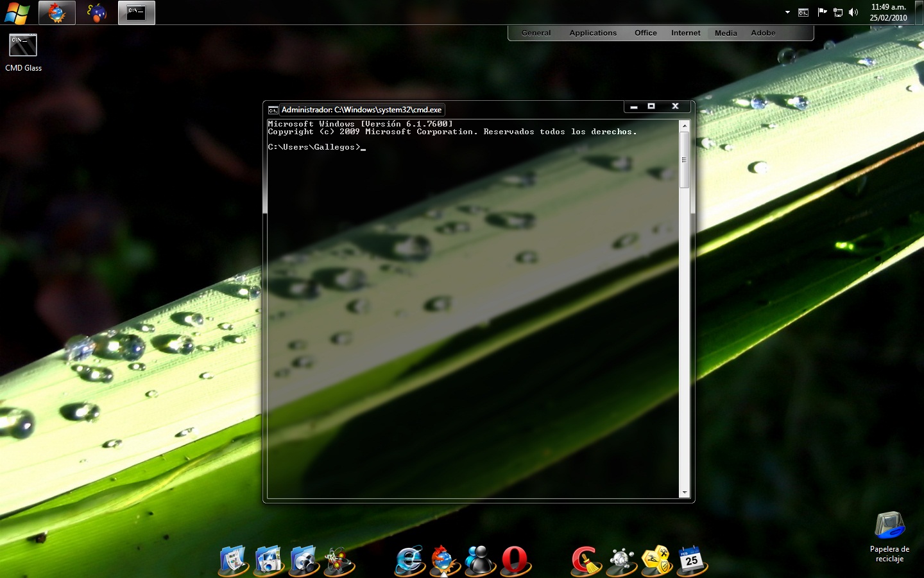This screenshot has height=578, width=924.
Task: Close the cmd.exe window
Action: pyautogui.click(x=675, y=107)
